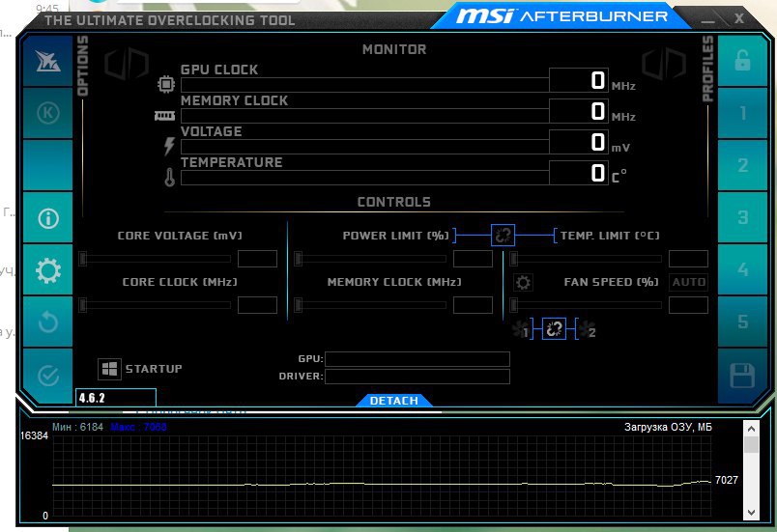Select fan 2 icon

(x=588, y=329)
